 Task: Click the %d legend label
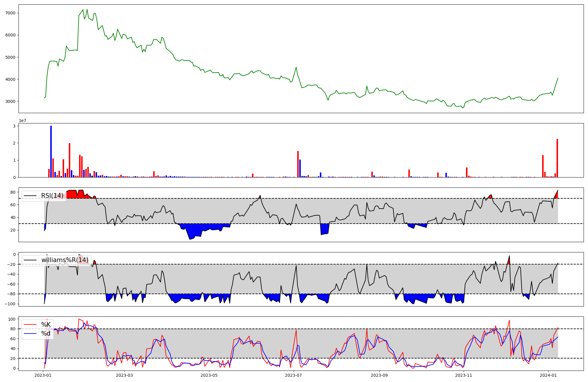pos(46,334)
